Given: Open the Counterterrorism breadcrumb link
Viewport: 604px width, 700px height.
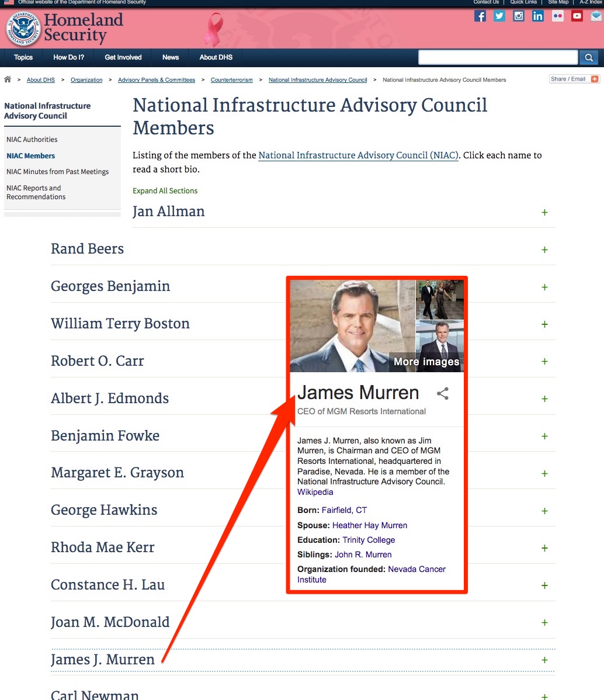Looking at the screenshot, I should pyautogui.click(x=232, y=80).
